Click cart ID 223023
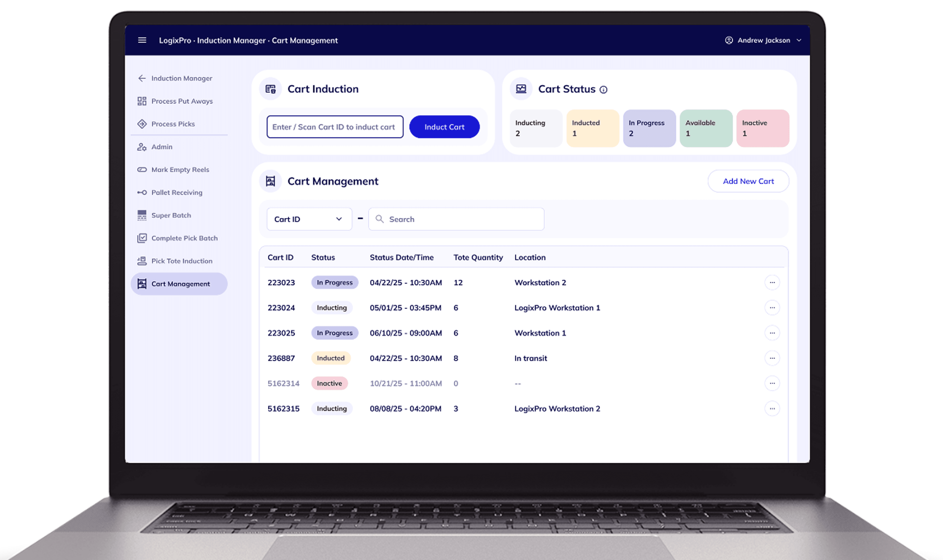943x560 pixels. point(281,283)
